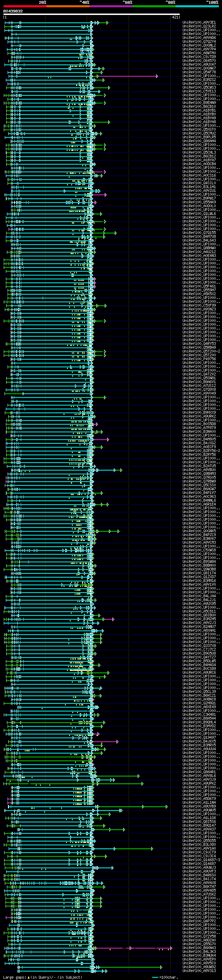
Task: Open the UniRef100_Q4P7P2 entry
Action: [x=199, y=921]
